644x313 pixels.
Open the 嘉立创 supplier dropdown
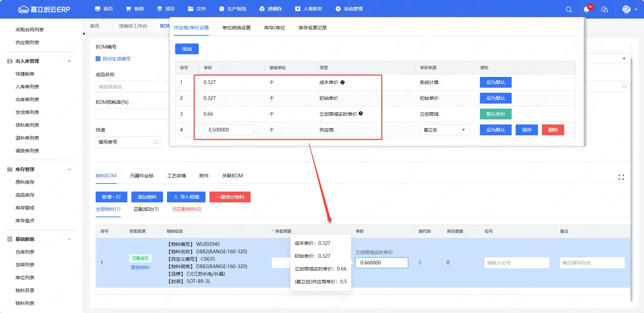[x=444, y=130]
